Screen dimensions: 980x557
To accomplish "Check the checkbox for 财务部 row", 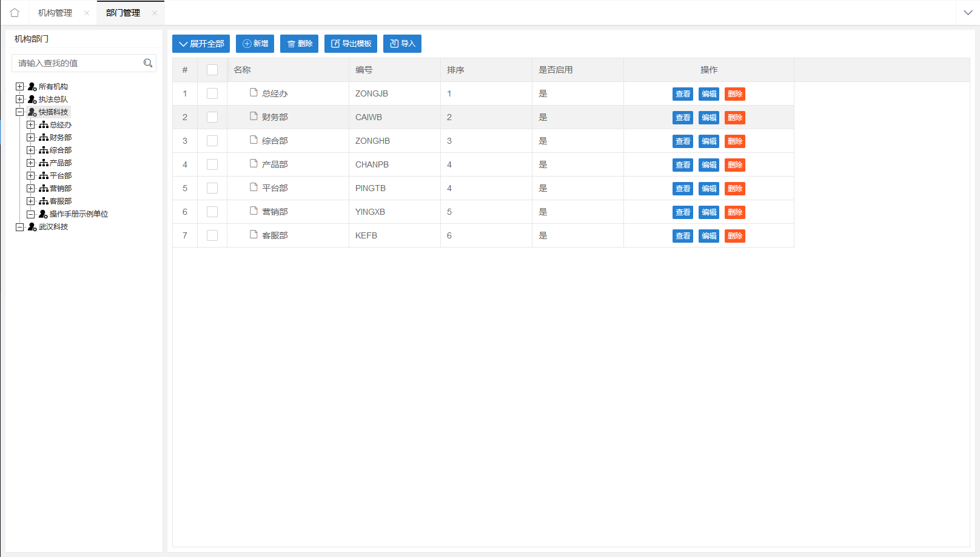I will pos(212,117).
